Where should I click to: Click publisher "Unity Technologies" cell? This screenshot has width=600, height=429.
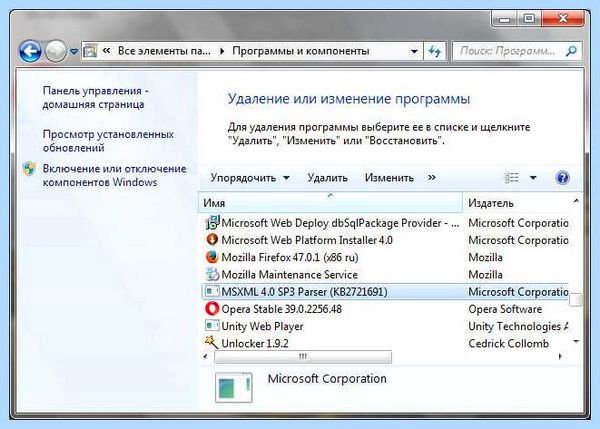pyautogui.click(x=518, y=326)
